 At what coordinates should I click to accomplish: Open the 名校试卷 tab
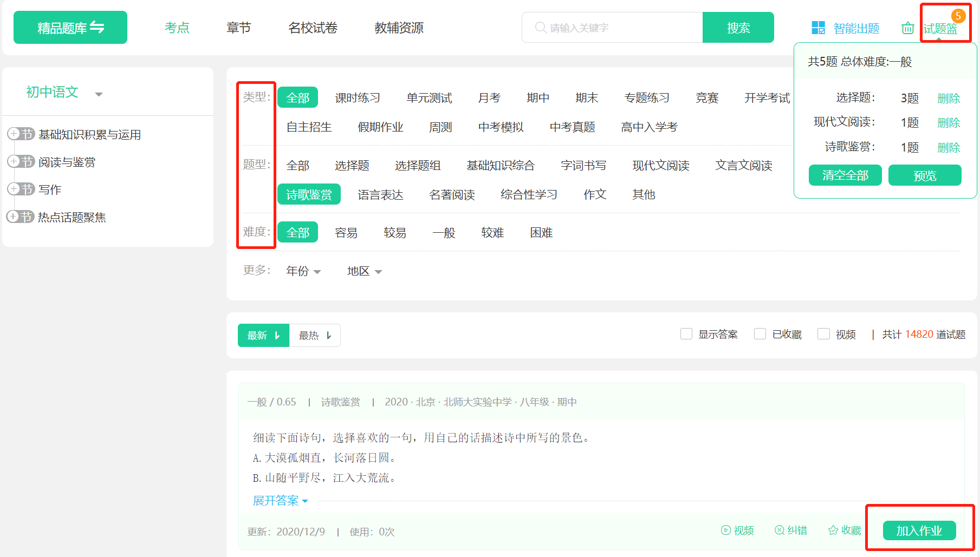pos(313,28)
